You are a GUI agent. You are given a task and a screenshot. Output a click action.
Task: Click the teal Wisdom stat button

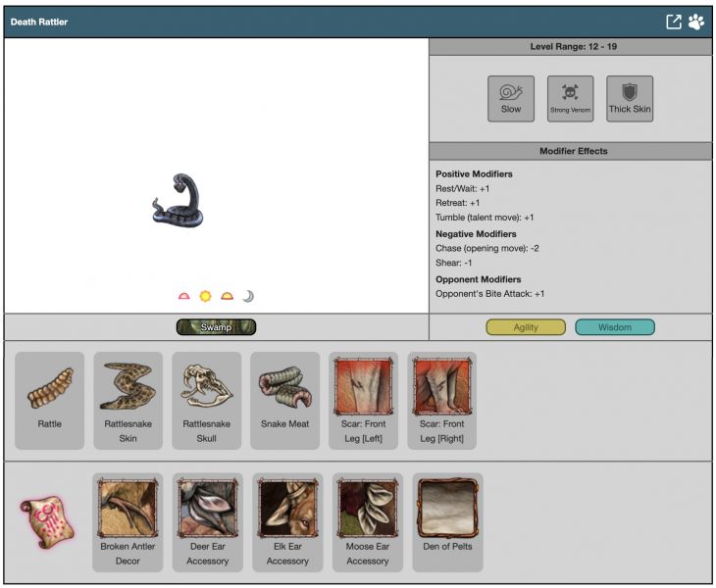pyautogui.click(x=614, y=327)
